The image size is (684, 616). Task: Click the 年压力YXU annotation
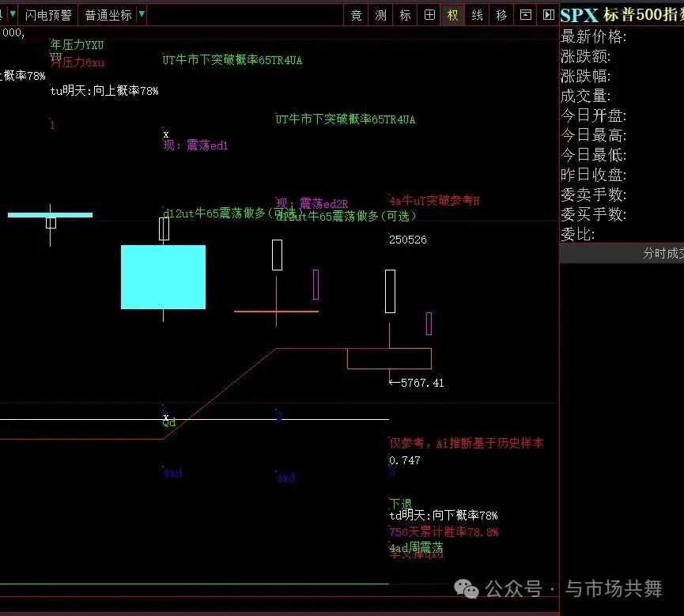click(77, 44)
